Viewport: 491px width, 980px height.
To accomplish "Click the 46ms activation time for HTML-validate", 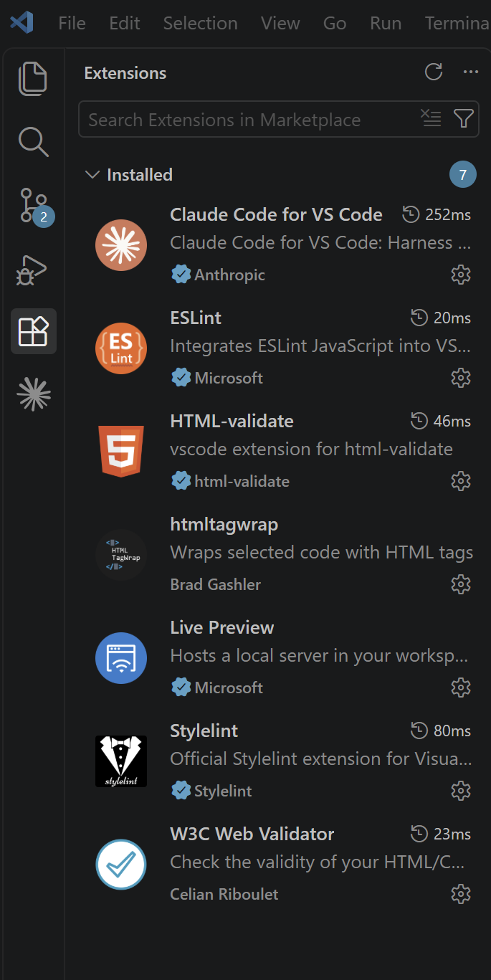I will [440, 421].
